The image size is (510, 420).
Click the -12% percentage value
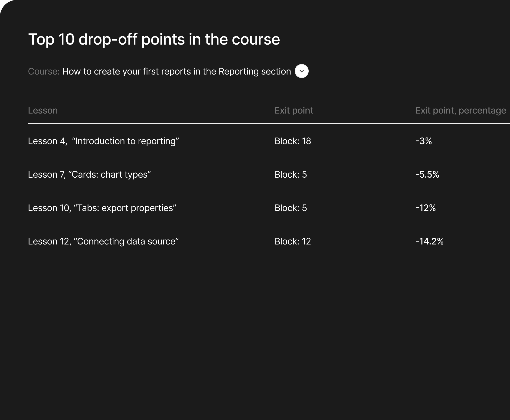(425, 208)
